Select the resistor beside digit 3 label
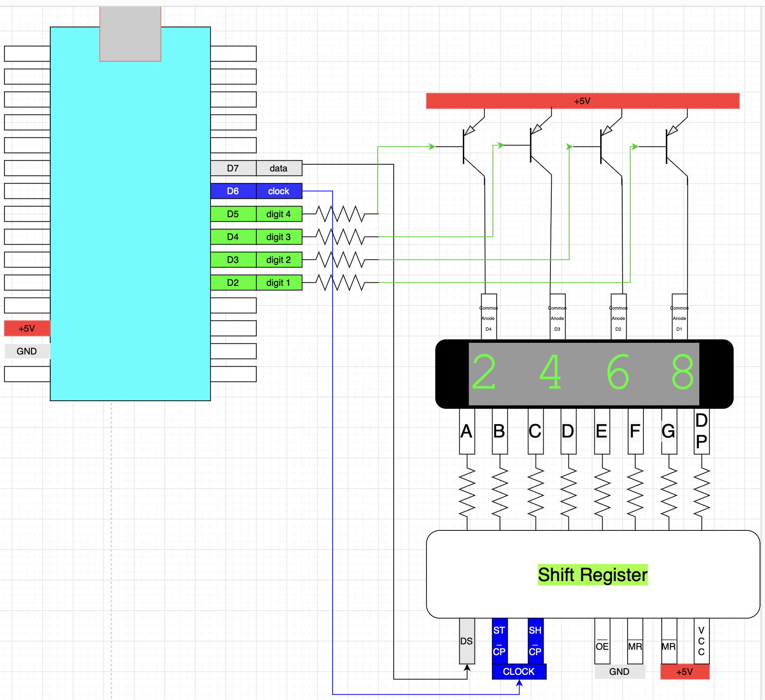Viewport: 765px width, 700px height. [340, 237]
